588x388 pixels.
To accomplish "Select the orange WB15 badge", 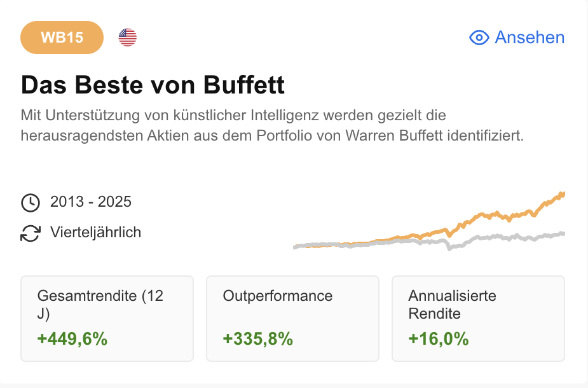I will 62,38.
